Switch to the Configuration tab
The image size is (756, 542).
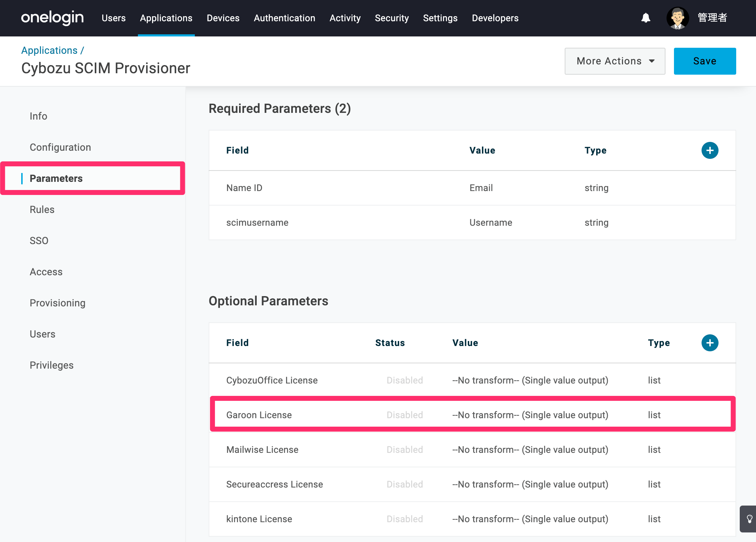(60, 147)
